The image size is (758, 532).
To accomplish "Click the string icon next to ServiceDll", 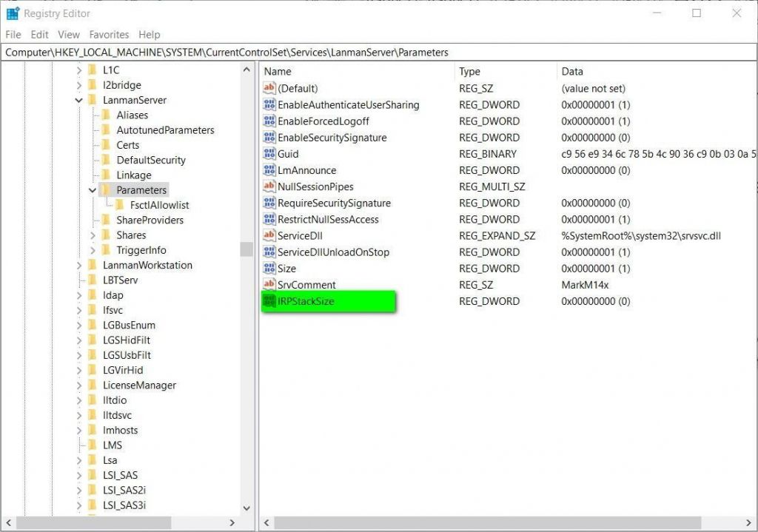I will click(270, 235).
